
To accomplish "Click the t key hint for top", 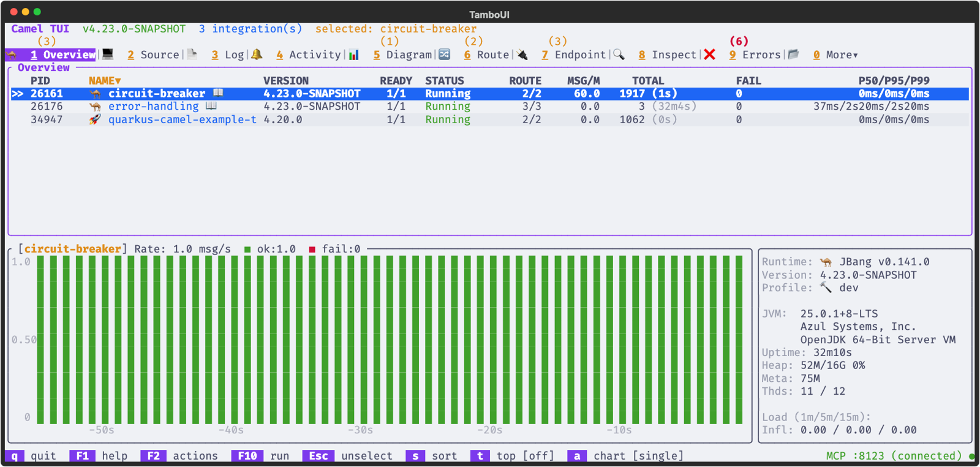I will click(x=480, y=456).
